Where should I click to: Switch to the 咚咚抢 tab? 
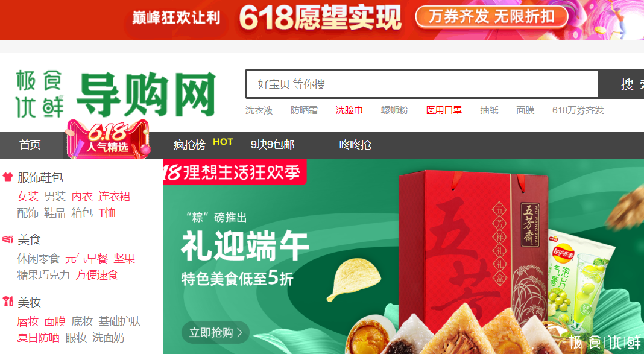[356, 145]
